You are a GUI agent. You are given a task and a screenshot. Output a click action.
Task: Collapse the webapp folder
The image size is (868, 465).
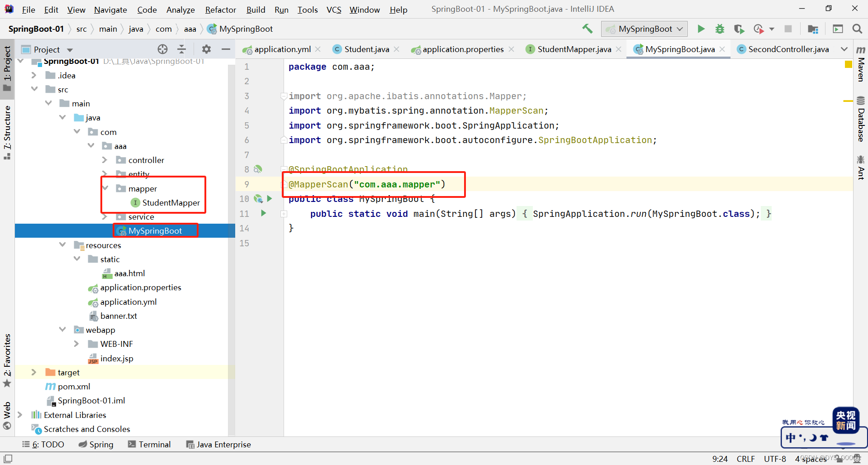pyautogui.click(x=63, y=330)
